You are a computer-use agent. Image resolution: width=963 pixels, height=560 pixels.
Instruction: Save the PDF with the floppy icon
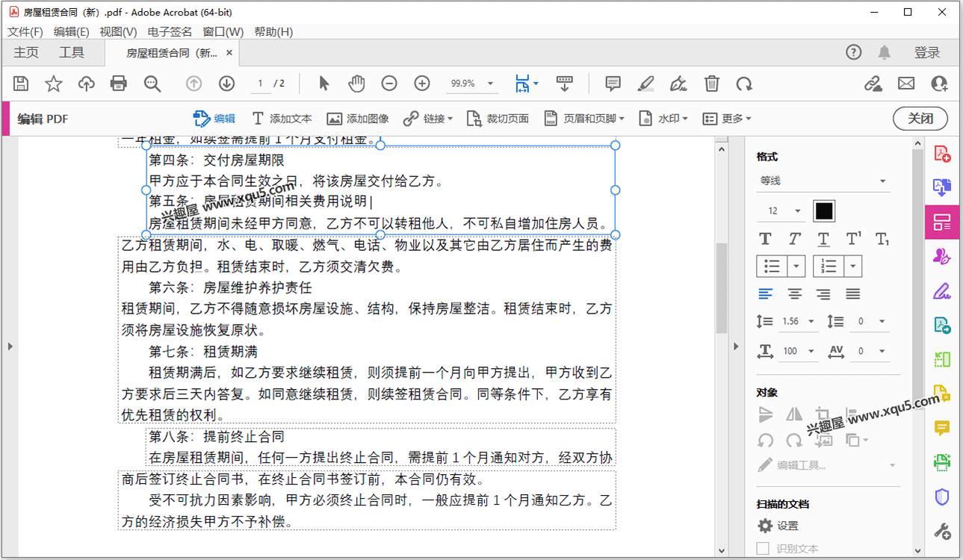click(x=21, y=84)
